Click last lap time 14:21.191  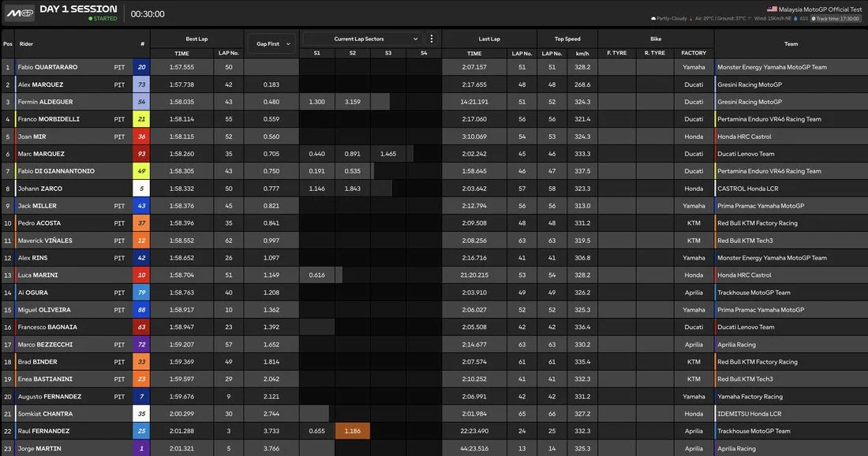(x=474, y=102)
